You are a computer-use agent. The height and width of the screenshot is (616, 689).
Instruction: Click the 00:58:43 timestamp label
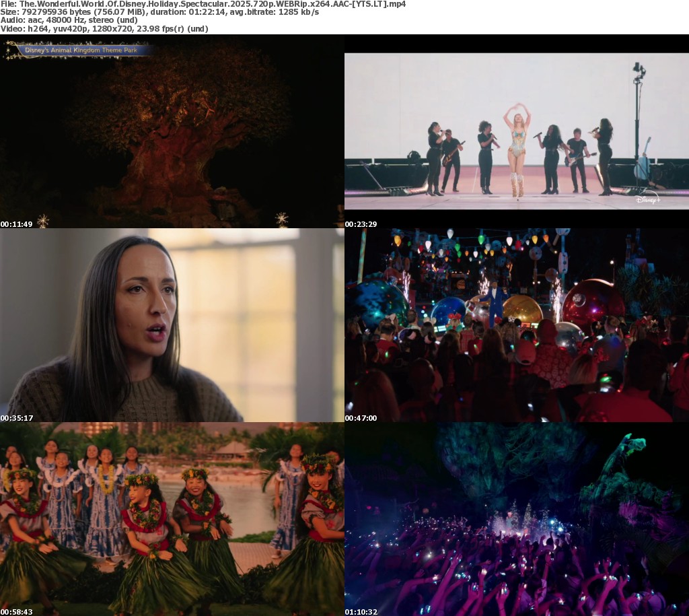[x=16, y=611]
